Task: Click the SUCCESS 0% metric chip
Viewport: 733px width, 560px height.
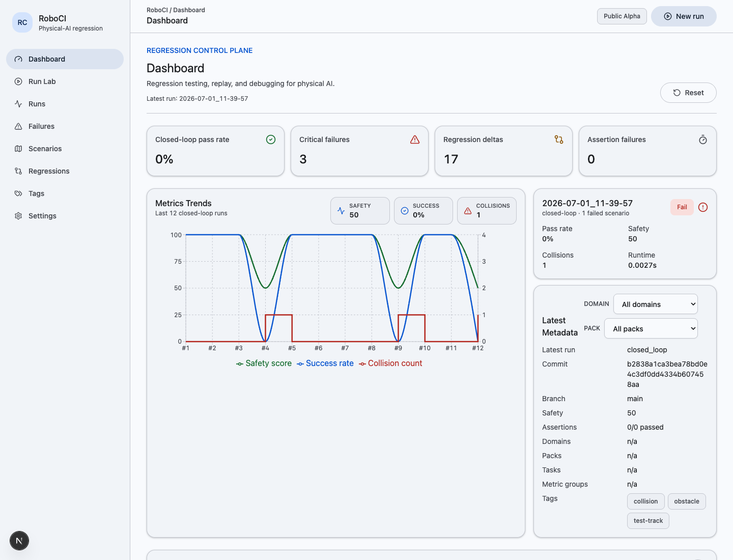Action: coord(424,211)
